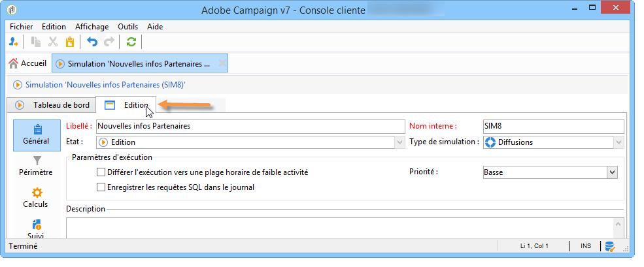
Task: Click the play icon beside Simulation breadcrumb
Action: coord(17,85)
